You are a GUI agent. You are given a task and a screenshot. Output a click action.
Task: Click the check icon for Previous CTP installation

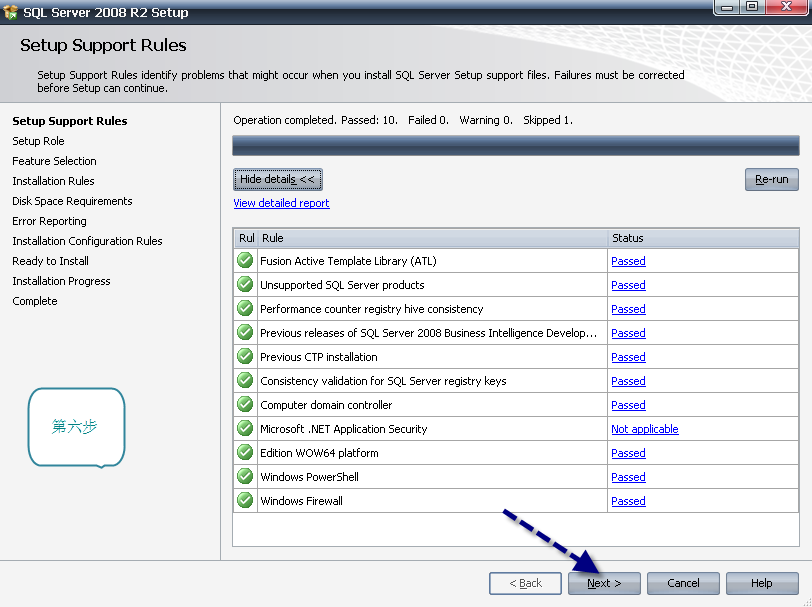pos(245,356)
